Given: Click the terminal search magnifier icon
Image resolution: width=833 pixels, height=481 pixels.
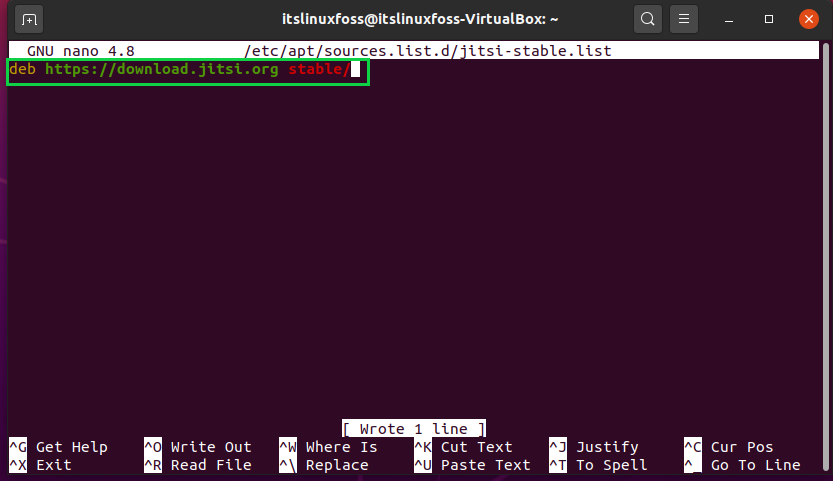Looking at the screenshot, I should click(x=648, y=20).
